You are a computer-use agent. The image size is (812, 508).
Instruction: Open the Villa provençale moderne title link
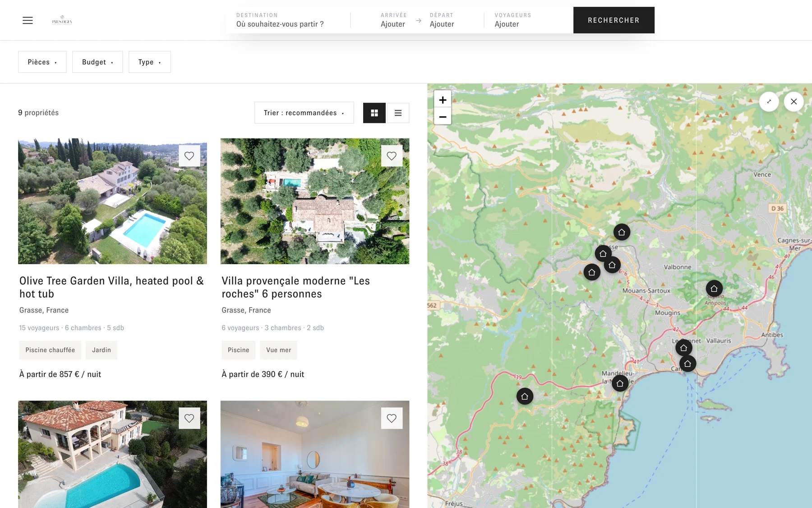[x=296, y=287]
